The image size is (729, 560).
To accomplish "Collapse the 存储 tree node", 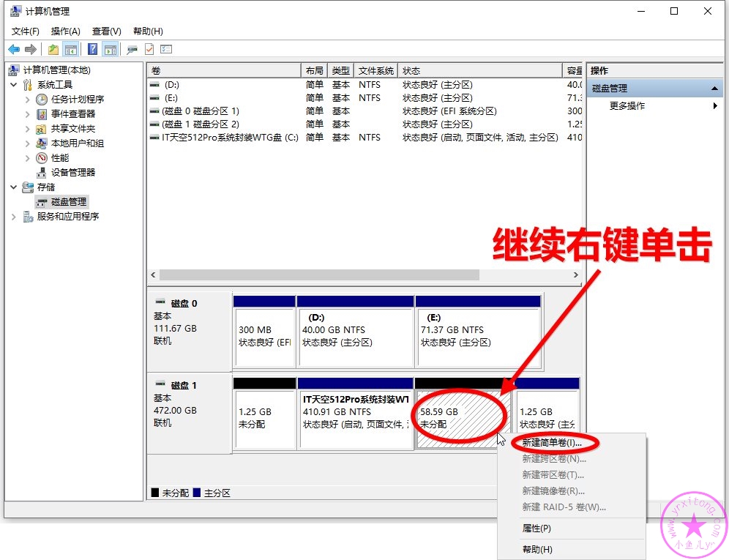I will coord(13,187).
